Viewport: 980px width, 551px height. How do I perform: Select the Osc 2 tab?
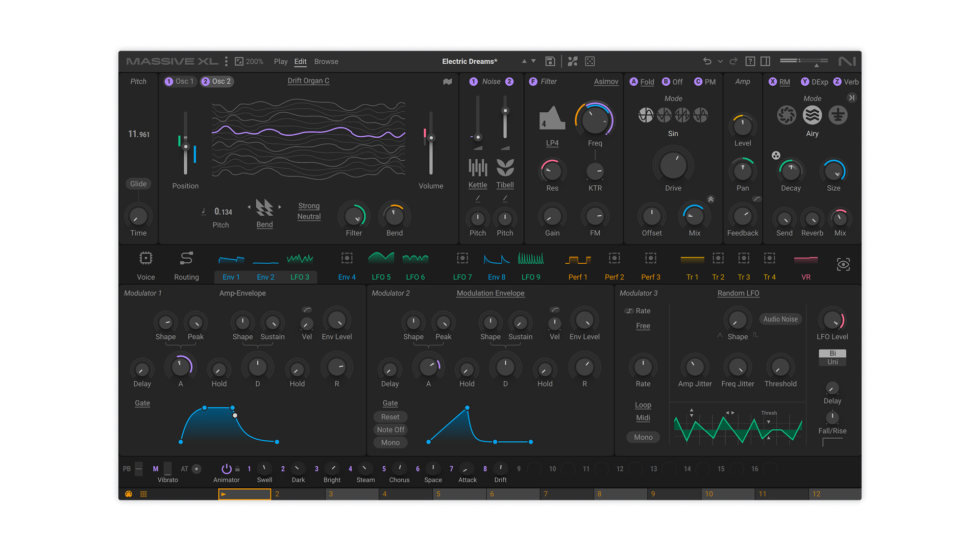(217, 81)
